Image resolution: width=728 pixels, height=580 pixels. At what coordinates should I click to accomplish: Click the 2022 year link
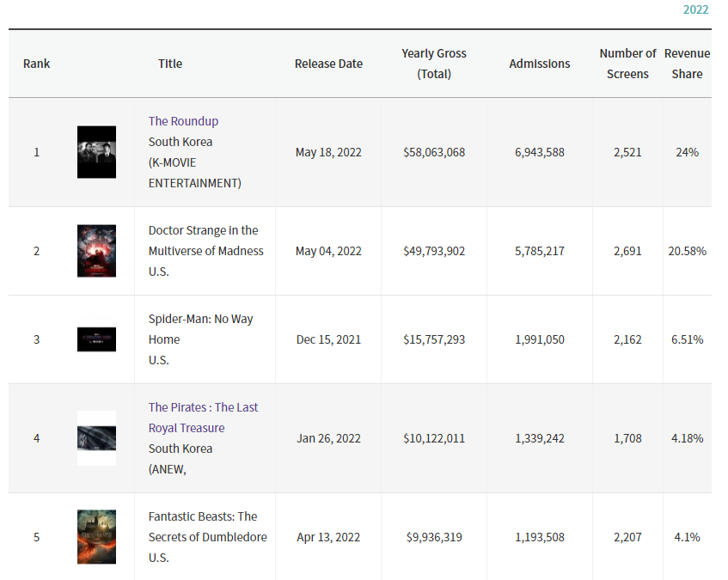tap(695, 9)
